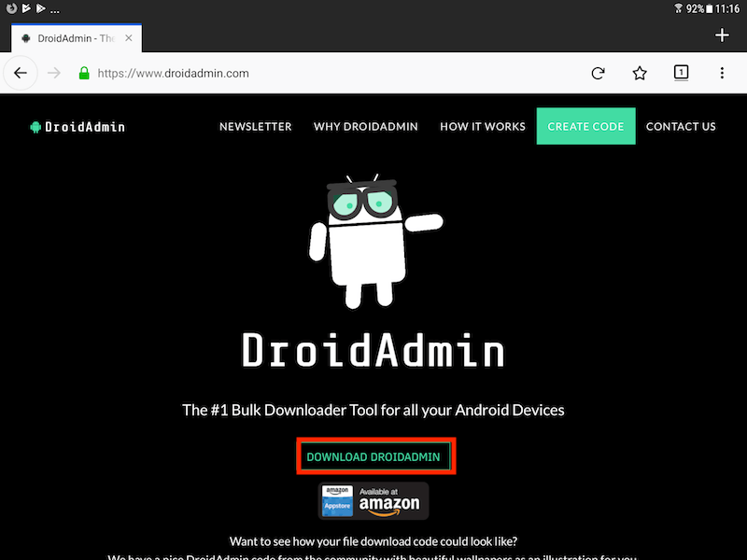Tap the first status bar notification icon

[11, 8]
